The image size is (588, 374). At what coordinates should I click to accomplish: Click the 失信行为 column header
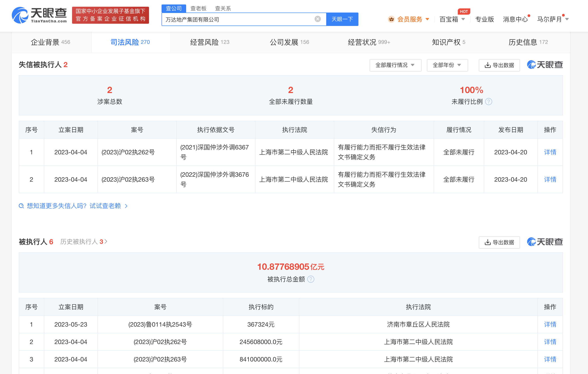pos(384,130)
